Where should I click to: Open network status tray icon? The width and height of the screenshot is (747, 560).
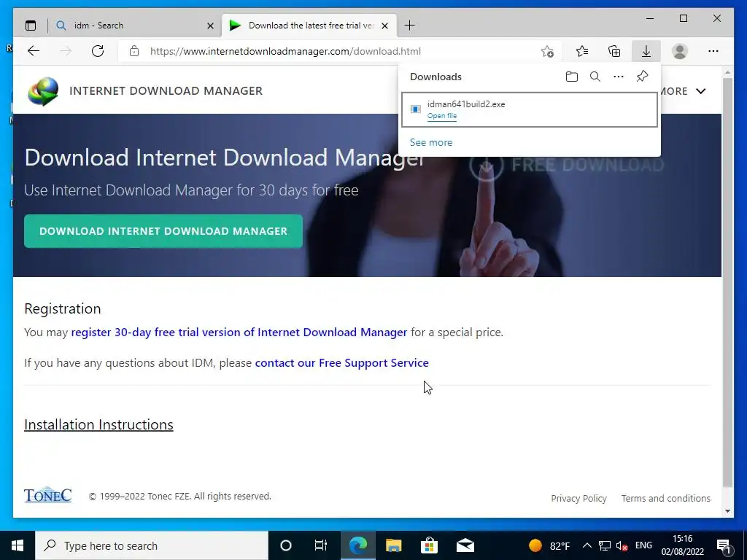tap(605, 545)
